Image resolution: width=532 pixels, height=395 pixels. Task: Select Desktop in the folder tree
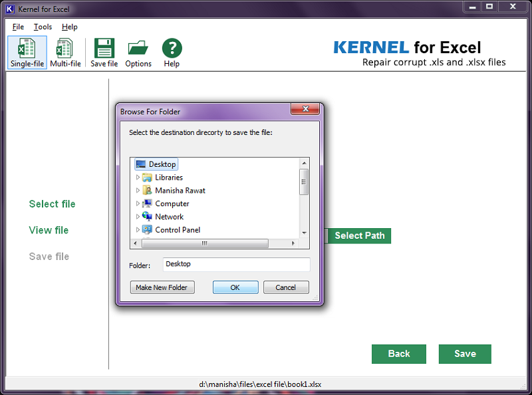(156, 164)
